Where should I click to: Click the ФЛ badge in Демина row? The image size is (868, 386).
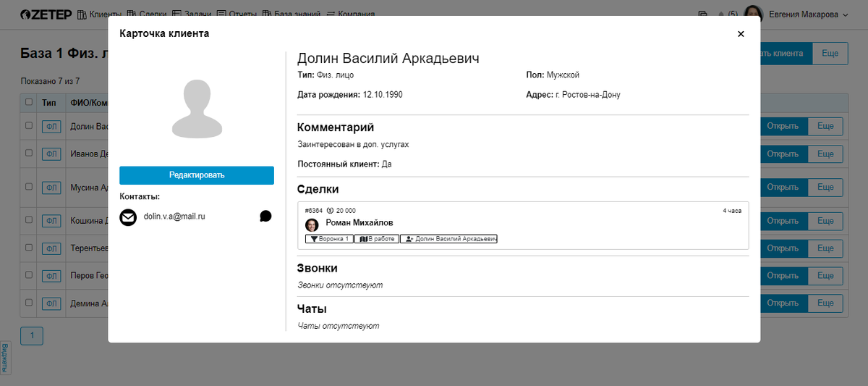pyautogui.click(x=51, y=303)
